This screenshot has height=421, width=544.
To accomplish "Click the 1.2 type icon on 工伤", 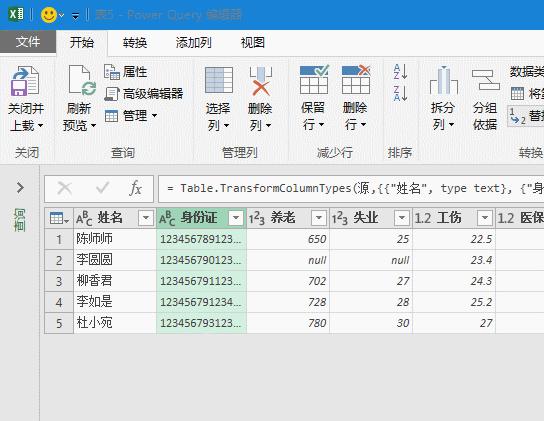I will [423, 218].
